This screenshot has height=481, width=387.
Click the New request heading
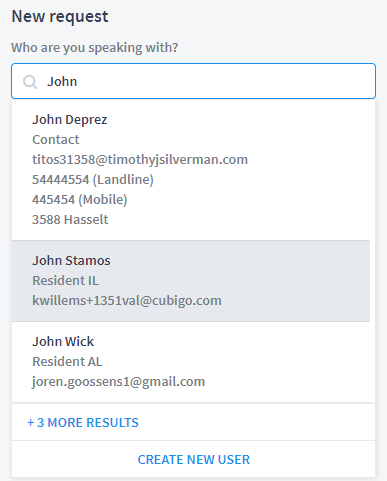click(60, 17)
